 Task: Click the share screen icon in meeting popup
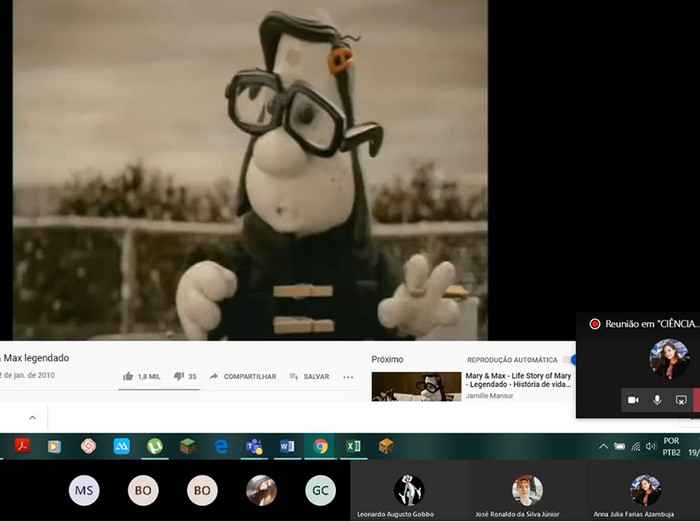(x=681, y=400)
